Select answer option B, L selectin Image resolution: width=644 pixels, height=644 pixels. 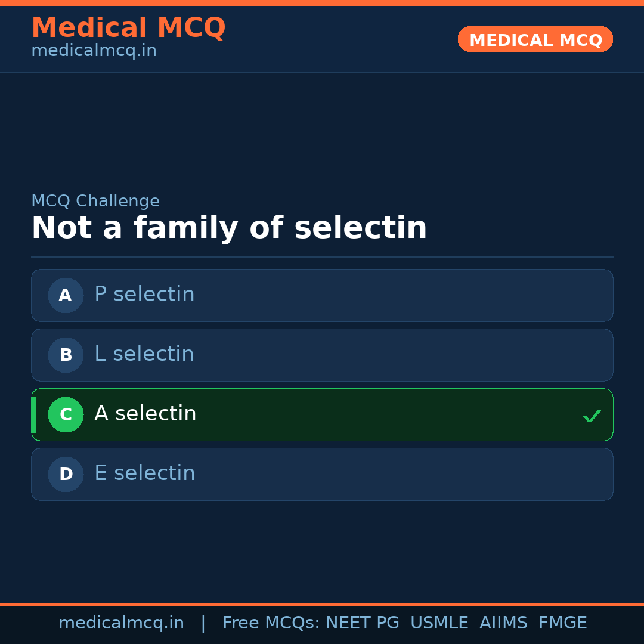(322, 355)
